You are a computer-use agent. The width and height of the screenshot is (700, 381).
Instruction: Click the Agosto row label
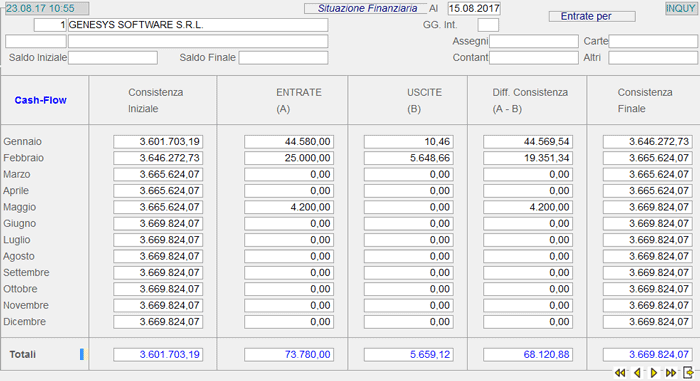pyautogui.click(x=19, y=256)
